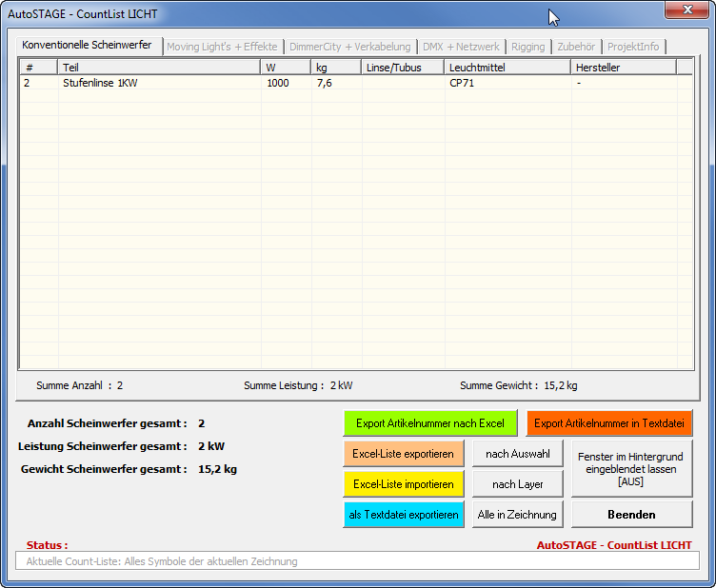Click the cyan als Textdatei exportieren button
This screenshot has width=716, height=588.
pyautogui.click(x=404, y=515)
